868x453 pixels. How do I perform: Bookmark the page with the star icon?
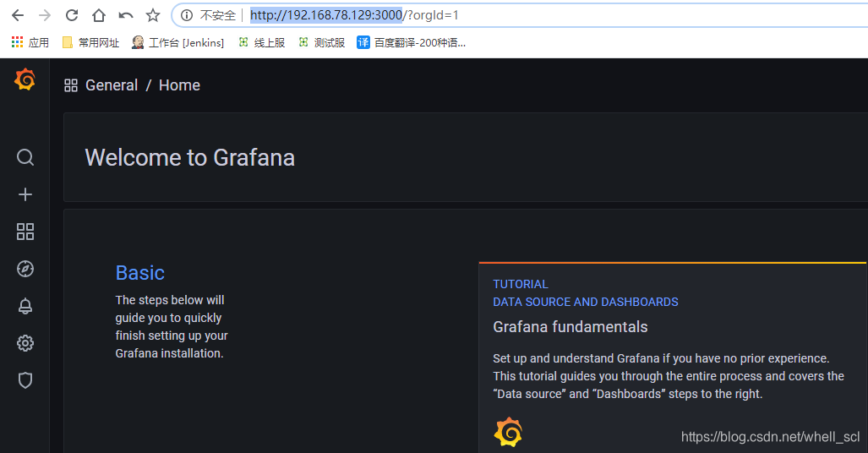(x=153, y=15)
